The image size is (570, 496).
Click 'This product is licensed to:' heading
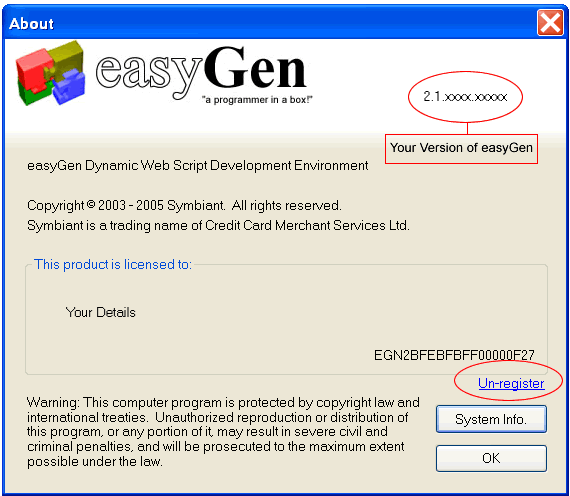click(x=113, y=264)
